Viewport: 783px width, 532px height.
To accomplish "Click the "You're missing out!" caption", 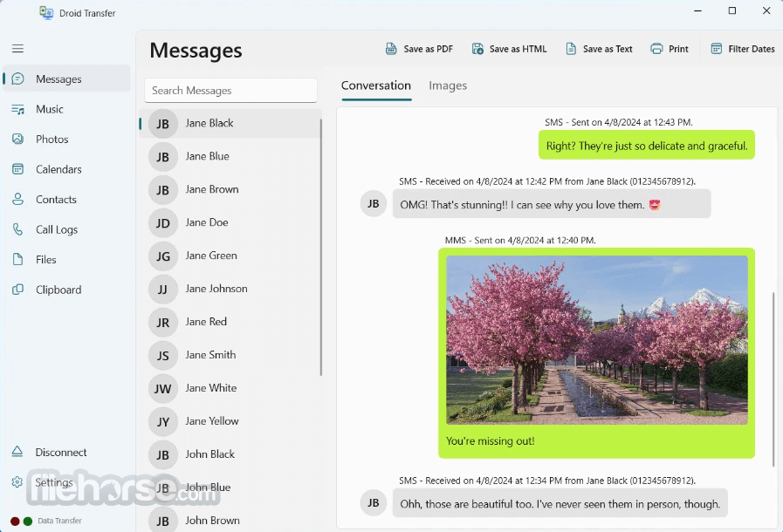I will click(x=490, y=441).
